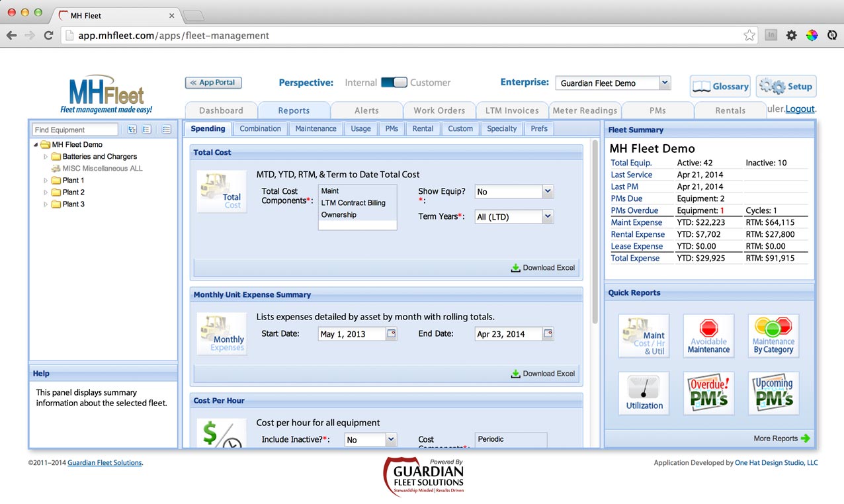Viewport: 844px width, 504px height.
Task: Open the Specialty report sub-tab
Action: pos(502,129)
